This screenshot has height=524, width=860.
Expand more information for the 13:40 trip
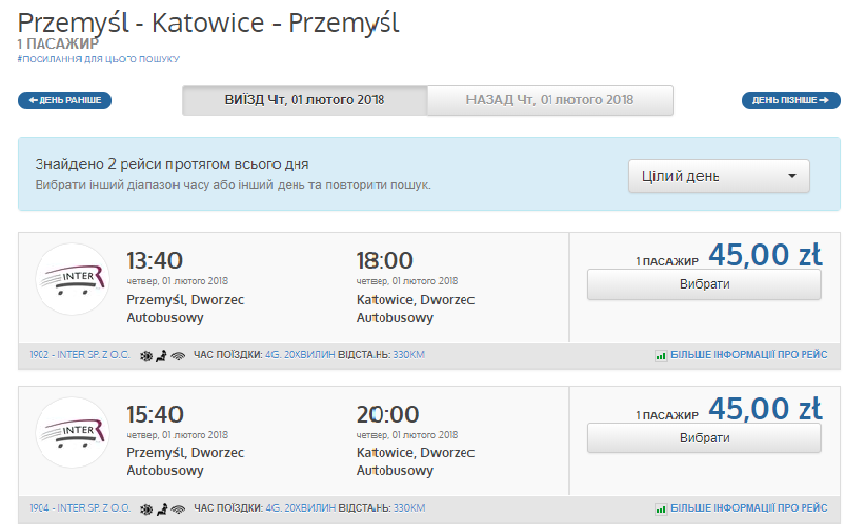(x=741, y=355)
